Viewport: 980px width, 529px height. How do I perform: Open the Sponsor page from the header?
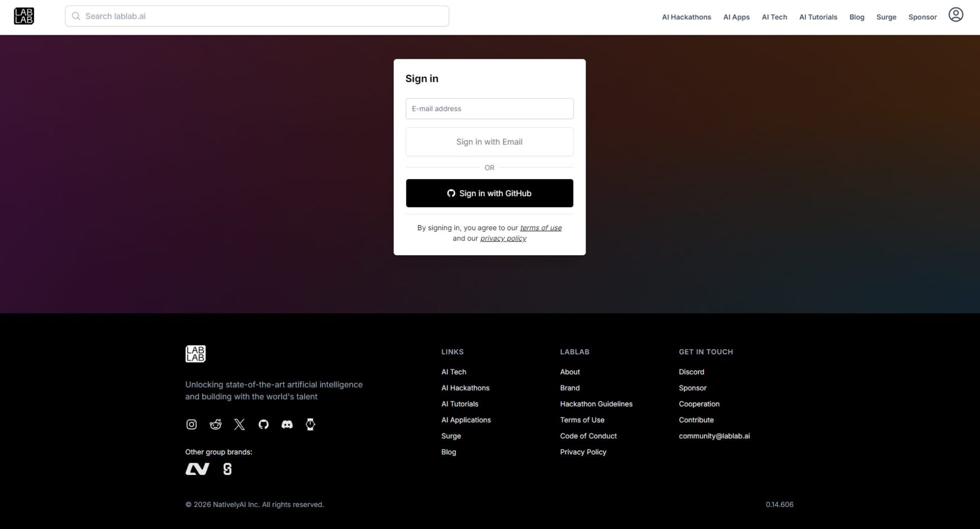(x=922, y=17)
